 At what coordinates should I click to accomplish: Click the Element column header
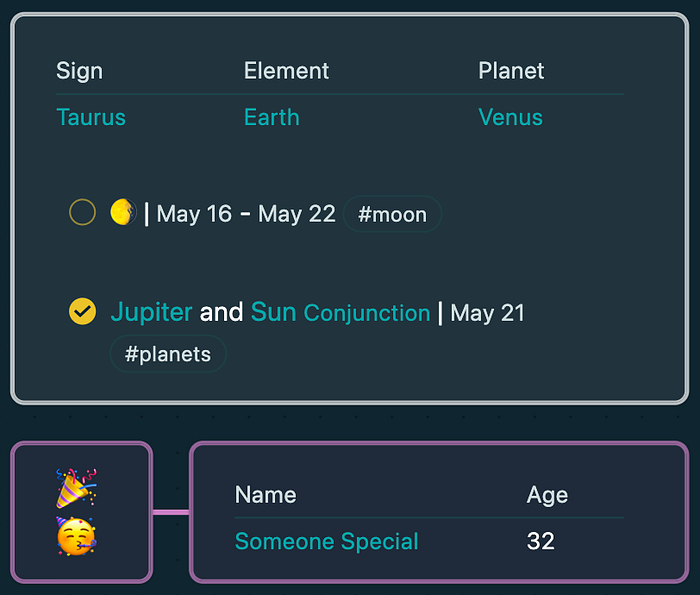pyautogui.click(x=286, y=71)
